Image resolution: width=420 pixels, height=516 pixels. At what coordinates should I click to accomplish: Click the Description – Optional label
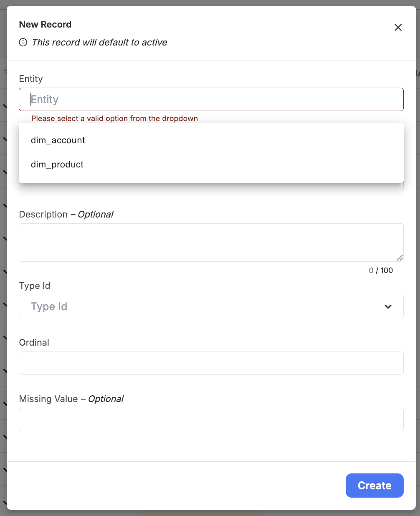coord(66,215)
